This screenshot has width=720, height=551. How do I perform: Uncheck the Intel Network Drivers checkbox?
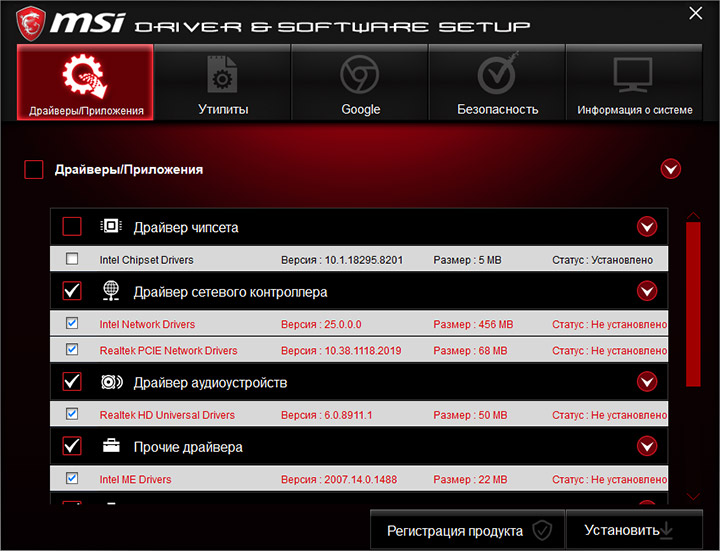[72, 323]
